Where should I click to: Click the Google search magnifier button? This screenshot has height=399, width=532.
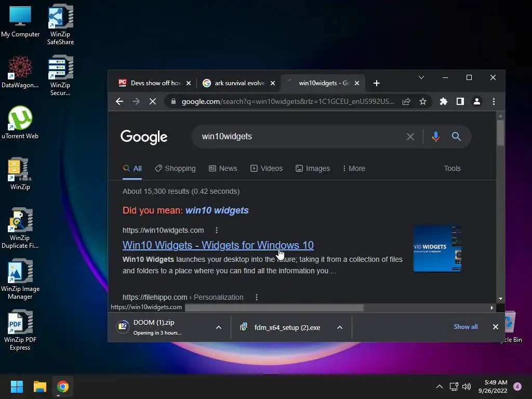456,137
